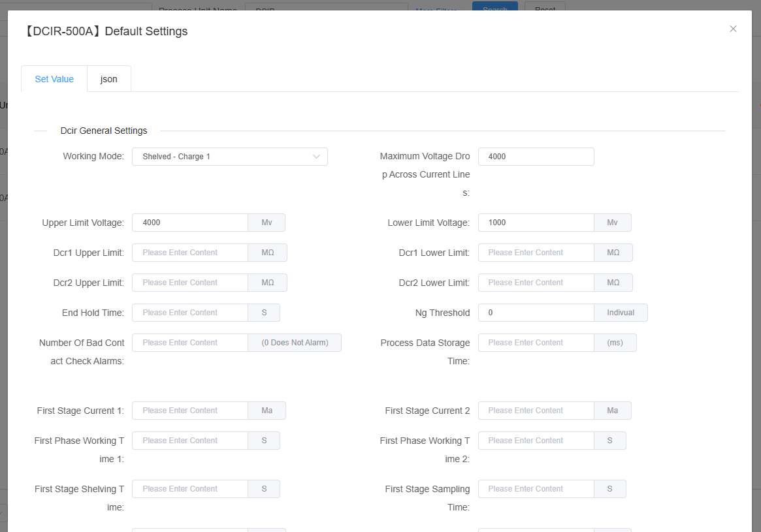Click the First Stage Shelving Time input
761x532 pixels.
pyautogui.click(x=190, y=489)
